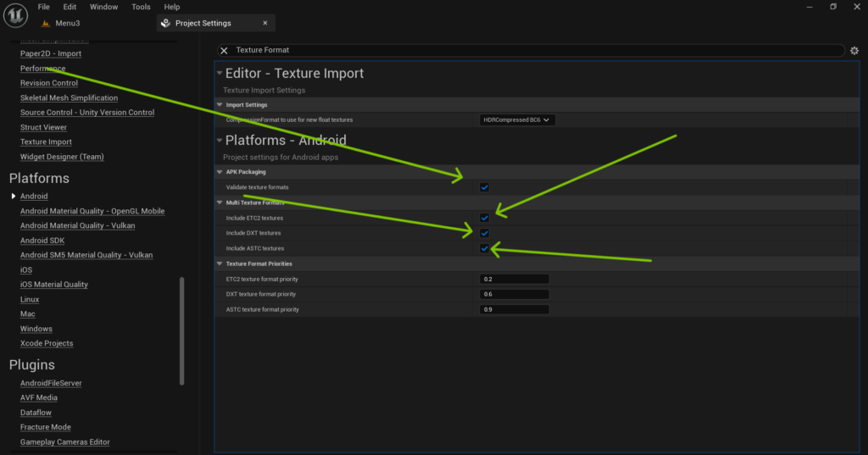The width and height of the screenshot is (868, 455).
Task: Open AVF Media plugin settings
Action: tap(39, 397)
